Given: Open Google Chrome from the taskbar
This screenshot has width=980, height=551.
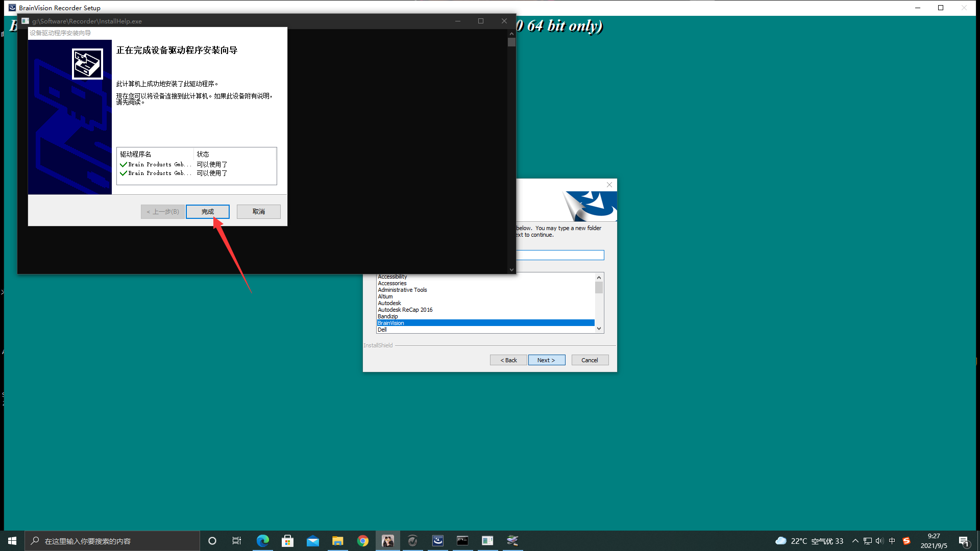Looking at the screenshot, I should coord(363,540).
